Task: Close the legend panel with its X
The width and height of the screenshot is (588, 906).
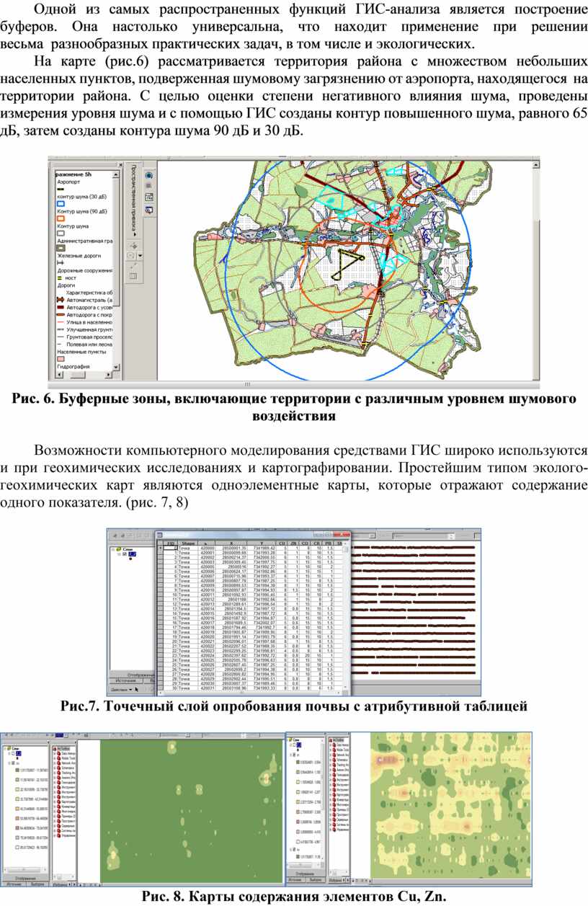Action: [120, 165]
